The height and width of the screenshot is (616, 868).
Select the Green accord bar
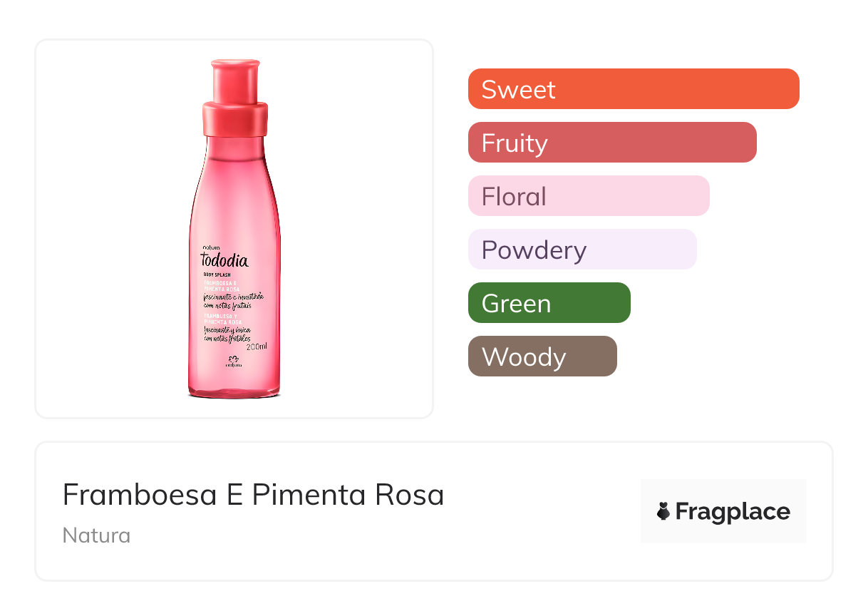[x=549, y=303]
